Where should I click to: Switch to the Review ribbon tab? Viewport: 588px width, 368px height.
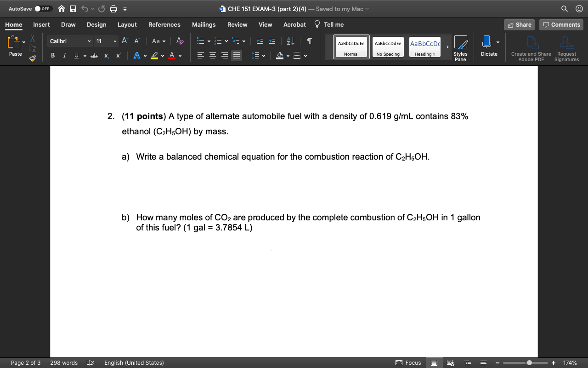tap(237, 24)
